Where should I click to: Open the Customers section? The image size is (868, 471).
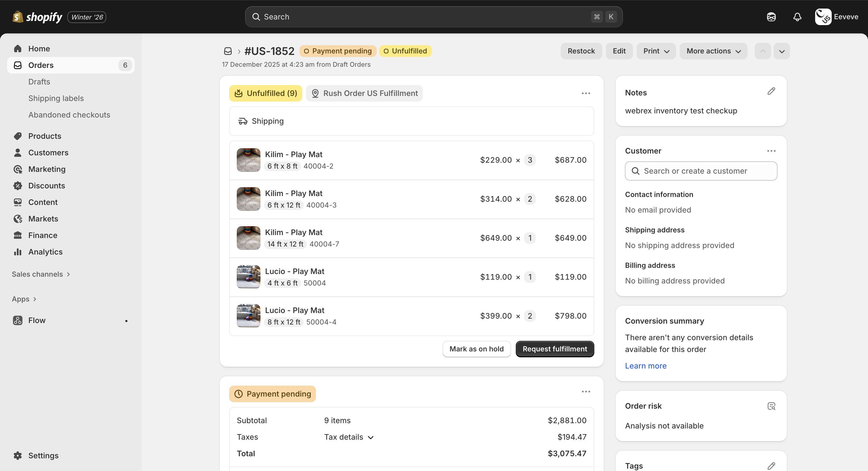(x=48, y=152)
